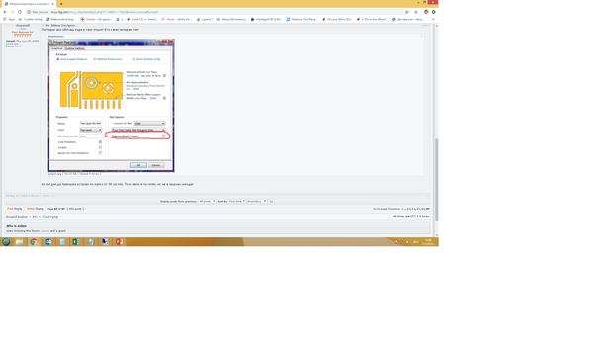This screenshot has height=364, width=594.
Task: Open PowerPoint from the taskbar
Action: click(120, 242)
